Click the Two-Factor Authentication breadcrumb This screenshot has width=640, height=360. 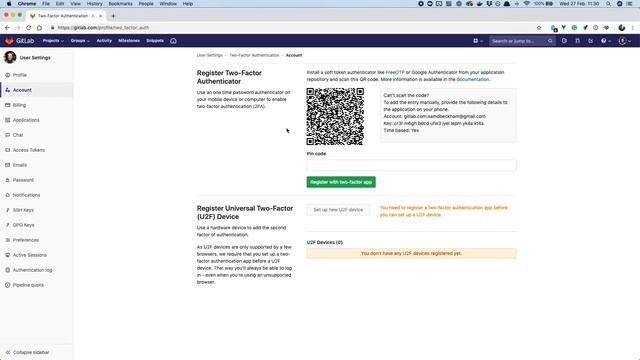pos(254,55)
